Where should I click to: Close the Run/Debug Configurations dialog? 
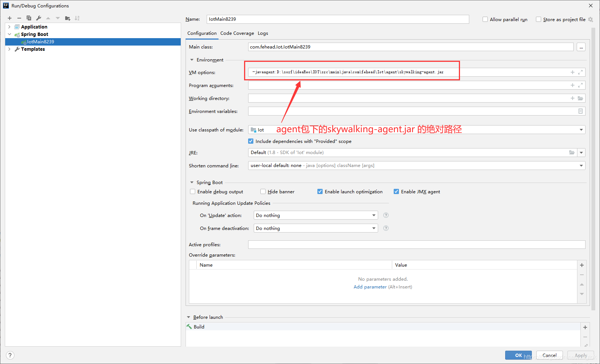tap(590, 6)
